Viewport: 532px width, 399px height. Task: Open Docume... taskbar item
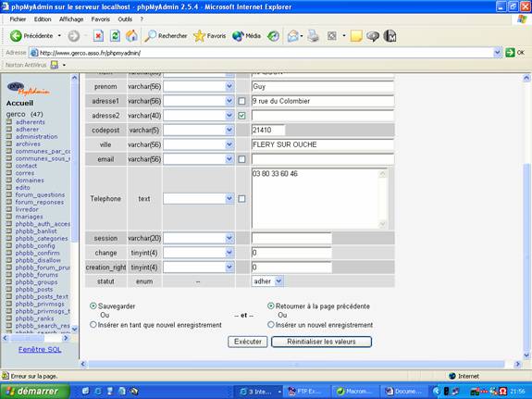pyautogui.click(x=404, y=392)
